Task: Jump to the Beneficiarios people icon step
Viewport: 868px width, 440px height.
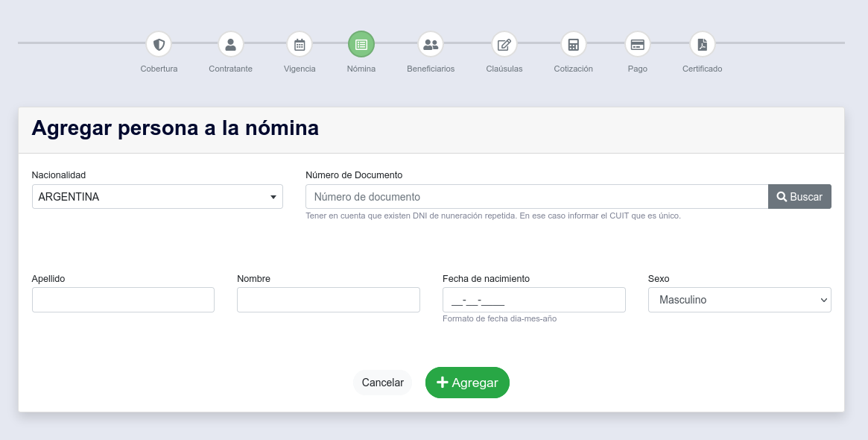Action: point(431,45)
